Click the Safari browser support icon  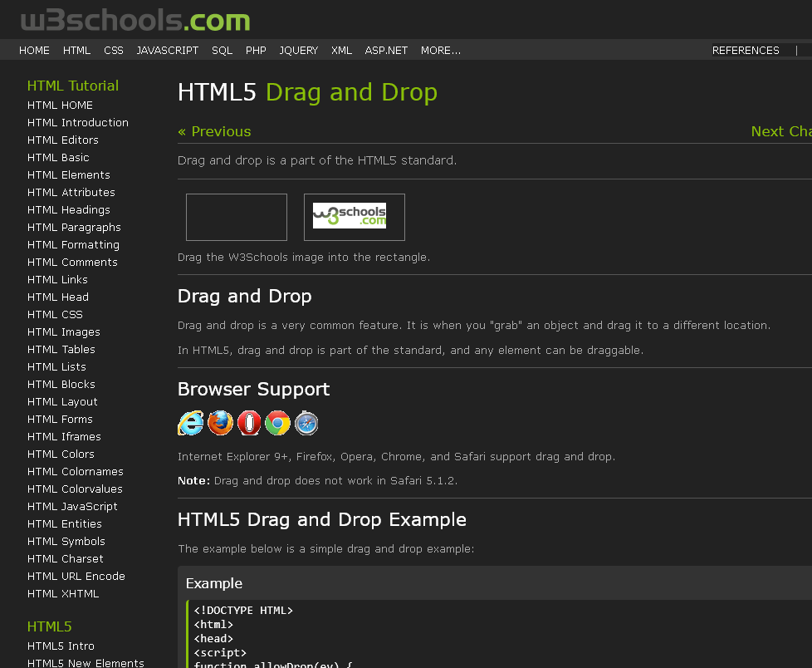pyautogui.click(x=306, y=423)
